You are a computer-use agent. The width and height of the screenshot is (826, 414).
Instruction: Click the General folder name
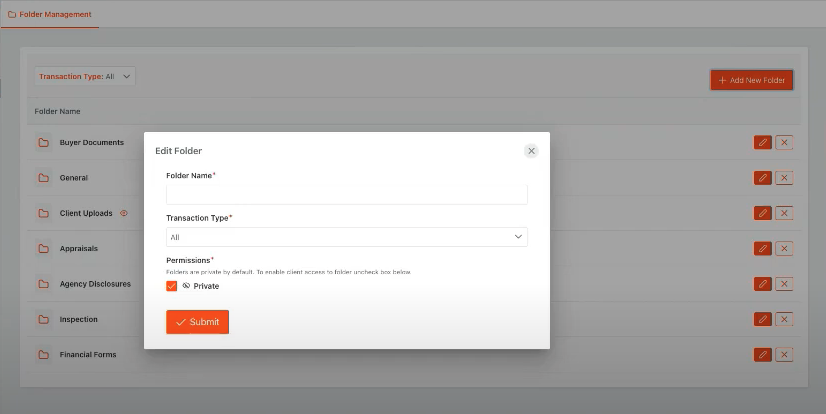pos(74,178)
